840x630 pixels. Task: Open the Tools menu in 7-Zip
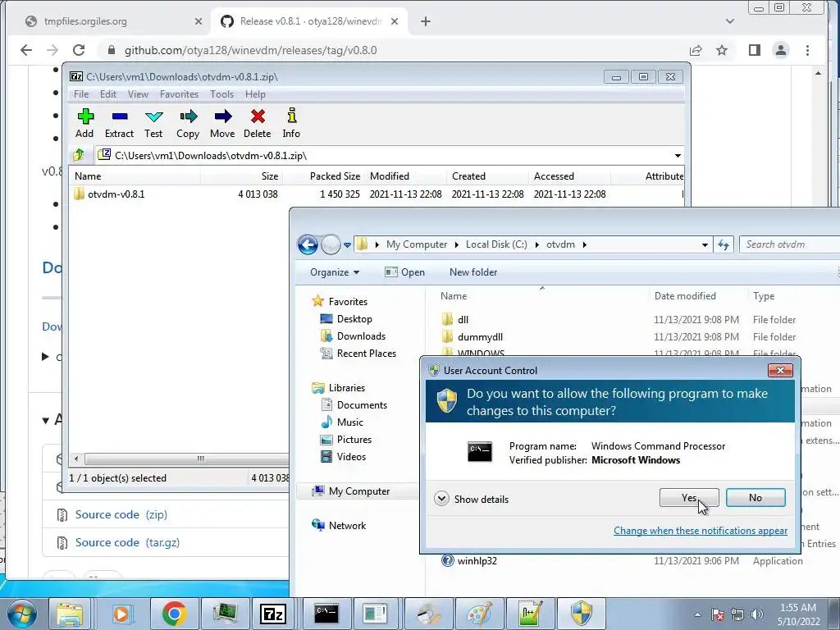pyautogui.click(x=221, y=94)
